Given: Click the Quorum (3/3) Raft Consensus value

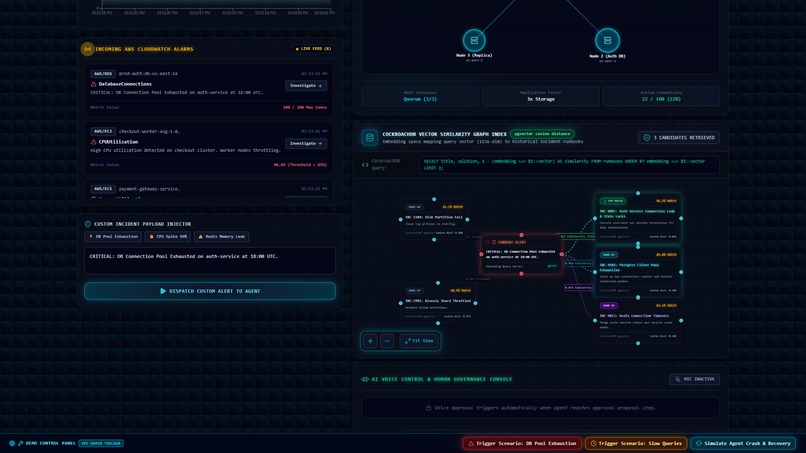Looking at the screenshot, I should (x=420, y=99).
